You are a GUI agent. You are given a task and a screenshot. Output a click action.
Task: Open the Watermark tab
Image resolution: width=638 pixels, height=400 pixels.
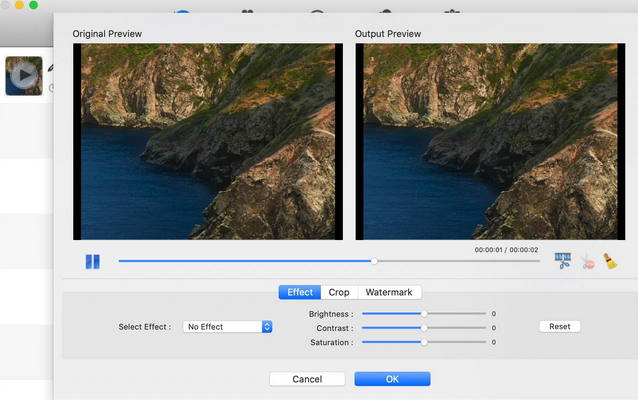[x=389, y=292]
